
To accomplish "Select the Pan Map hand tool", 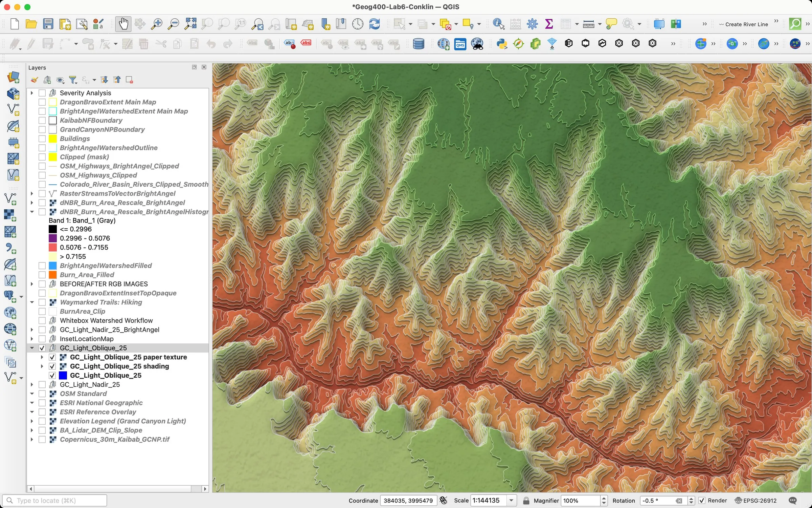I will tap(123, 24).
